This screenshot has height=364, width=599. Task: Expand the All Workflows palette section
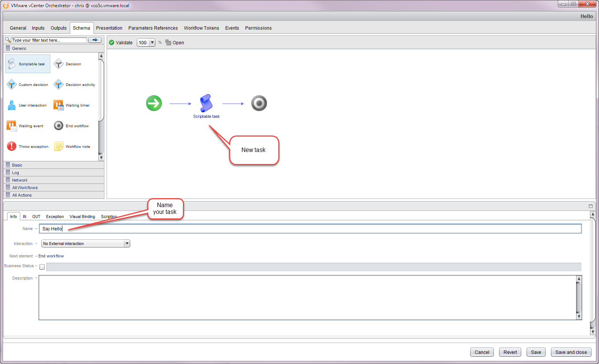25,188
